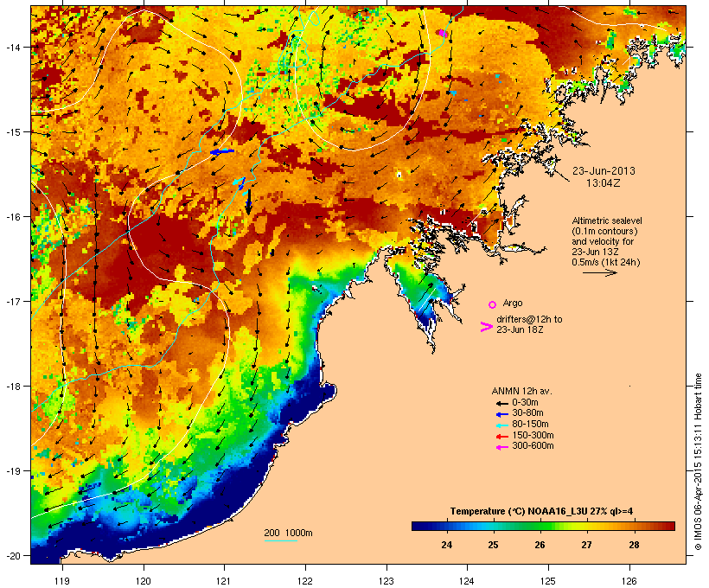This screenshot has height=588, width=709.
Task: Click the '30-80m' depth label
Action: pyautogui.click(x=527, y=413)
